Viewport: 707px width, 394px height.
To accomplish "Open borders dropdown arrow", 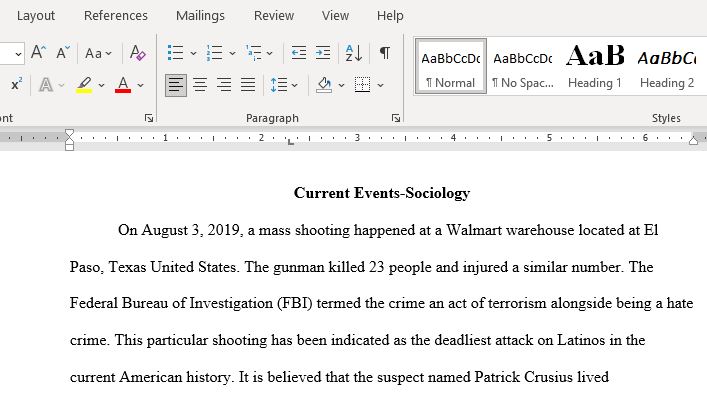I will coord(380,85).
